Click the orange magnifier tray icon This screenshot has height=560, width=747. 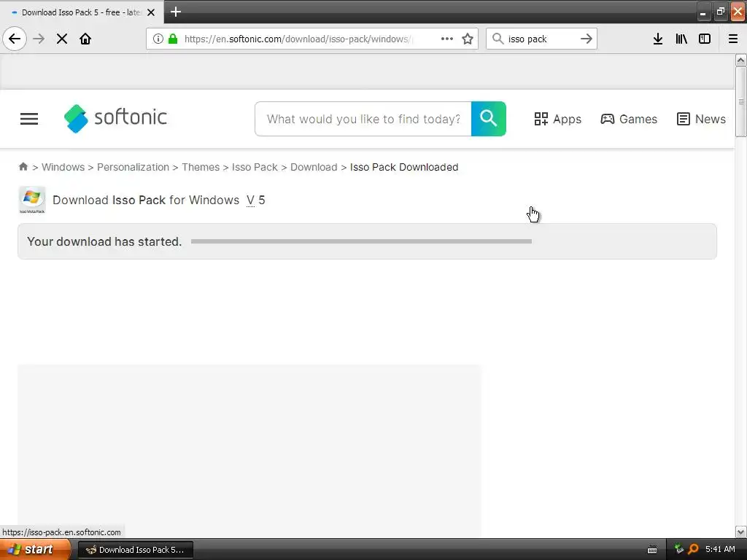[693, 549]
